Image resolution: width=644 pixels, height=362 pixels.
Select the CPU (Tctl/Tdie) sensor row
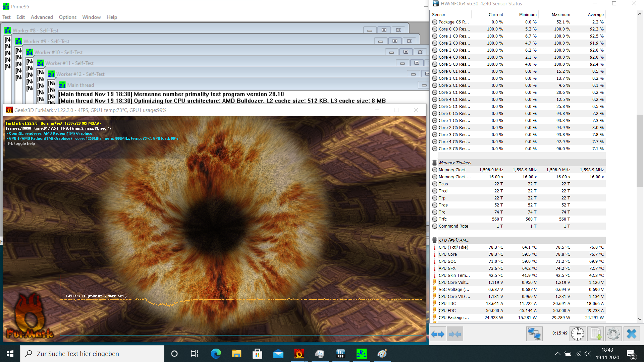pyautogui.click(x=518, y=247)
